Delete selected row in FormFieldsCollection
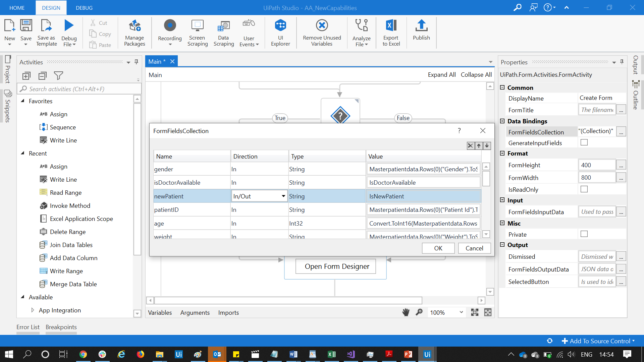Image resolution: width=644 pixels, height=362 pixels. pyautogui.click(x=470, y=146)
